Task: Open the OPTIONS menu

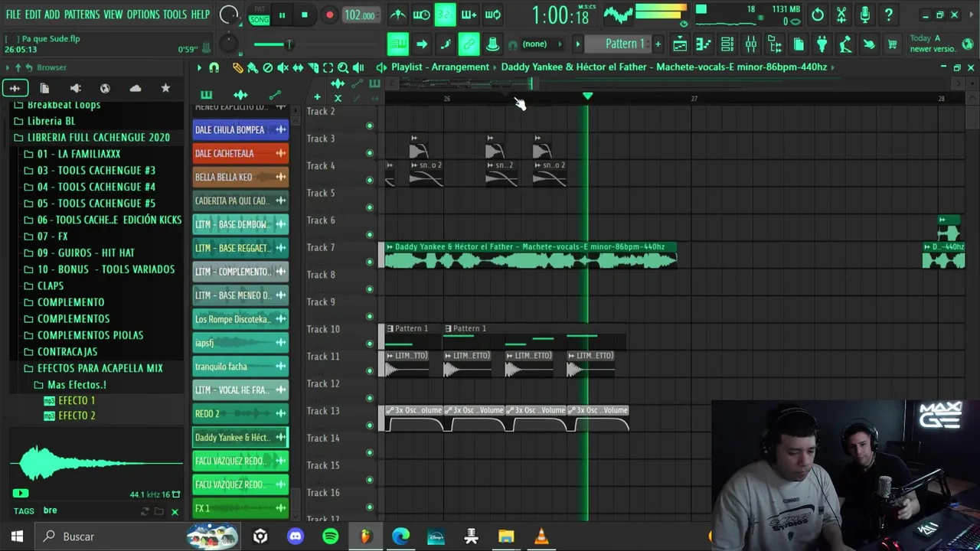Action: [x=143, y=15]
